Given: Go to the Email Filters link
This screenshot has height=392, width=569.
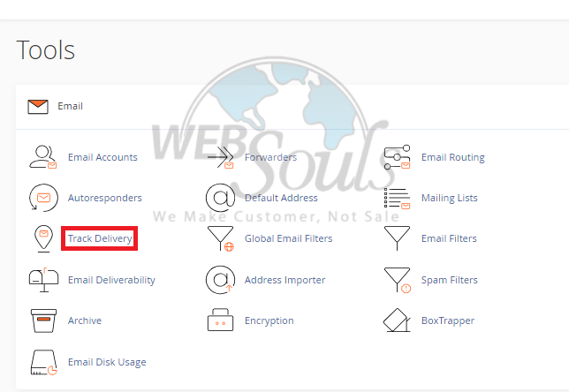Looking at the screenshot, I should click(x=449, y=238).
